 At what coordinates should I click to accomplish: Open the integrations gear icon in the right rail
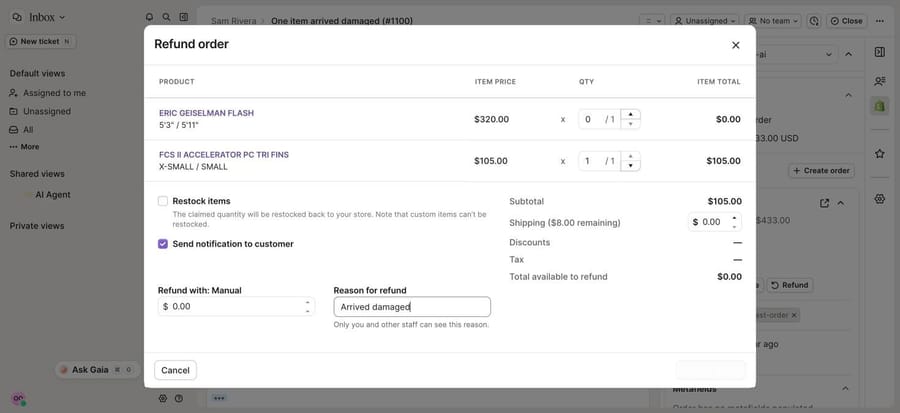(879, 199)
